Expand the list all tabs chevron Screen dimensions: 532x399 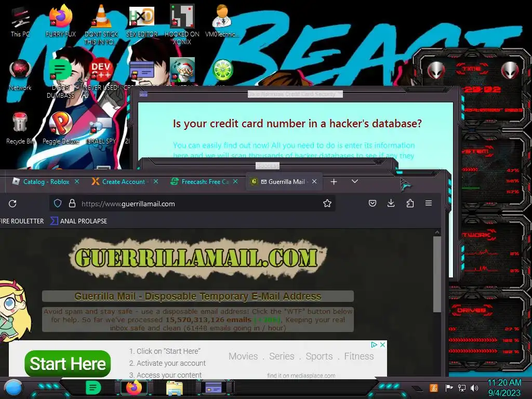[355, 181]
